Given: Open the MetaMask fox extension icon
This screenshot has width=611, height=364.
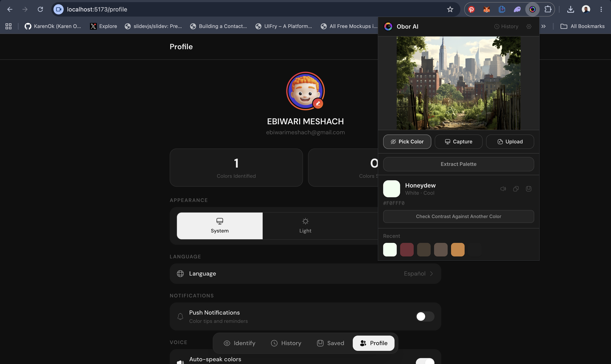Looking at the screenshot, I should [486, 9].
